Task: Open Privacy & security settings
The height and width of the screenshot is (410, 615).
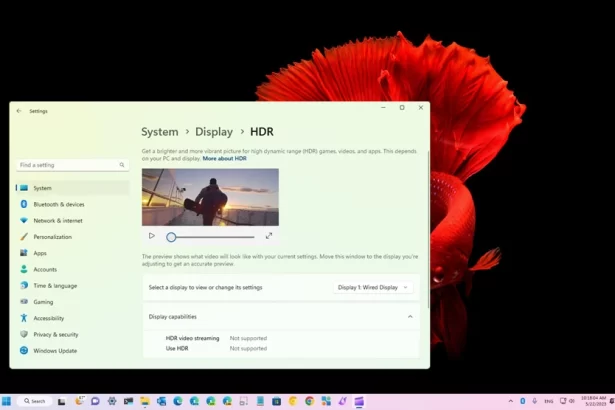Action: pyautogui.click(x=55, y=334)
